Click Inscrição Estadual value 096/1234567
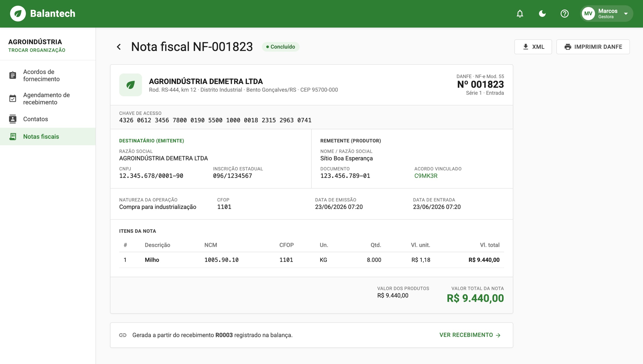Image resolution: width=643 pixels, height=364 pixels. pos(232,176)
